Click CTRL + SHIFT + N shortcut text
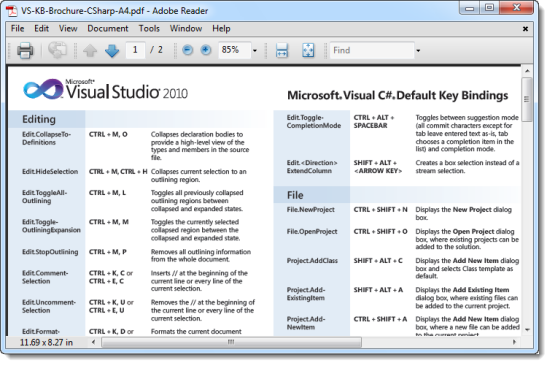The height and width of the screenshot is (365, 550). tap(381, 210)
